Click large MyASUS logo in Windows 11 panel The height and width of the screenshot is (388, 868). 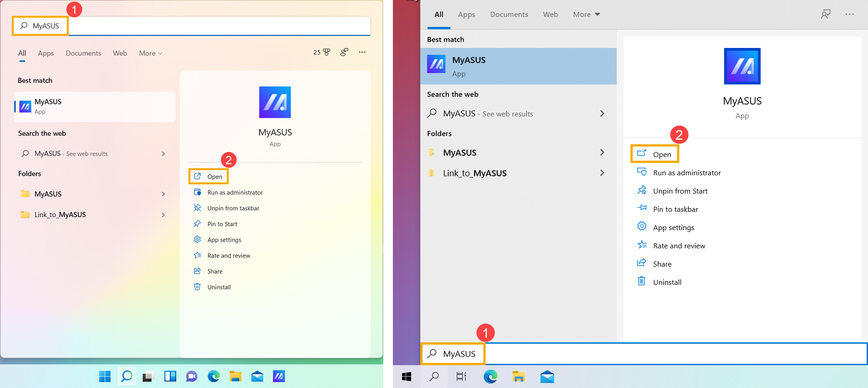click(275, 102)
